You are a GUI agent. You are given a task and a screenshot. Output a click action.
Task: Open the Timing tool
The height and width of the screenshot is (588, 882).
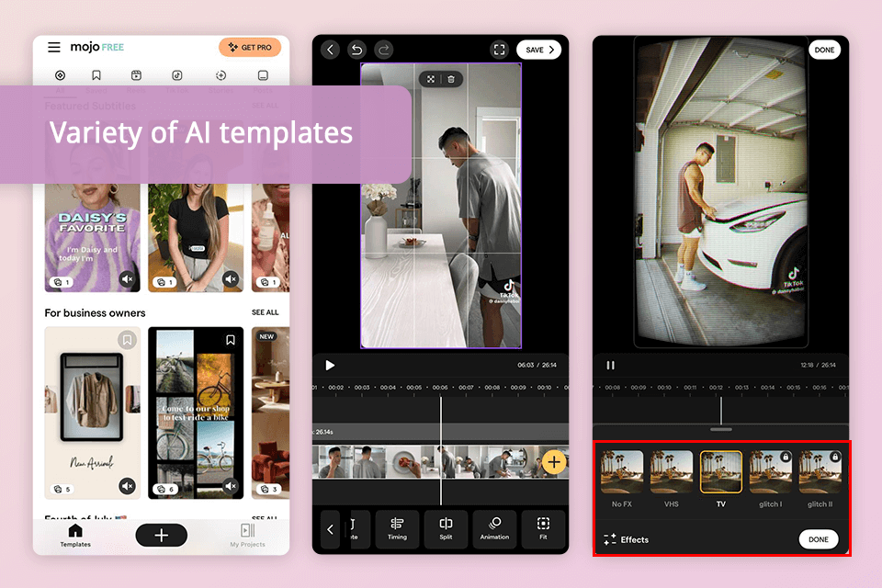[x=397, y=529]
